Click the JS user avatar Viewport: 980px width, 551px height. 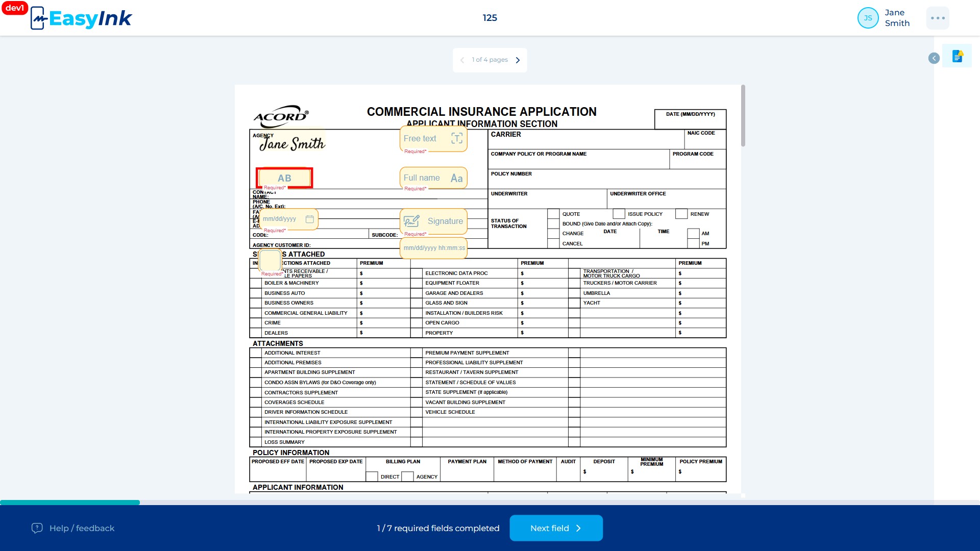(868, 18)
